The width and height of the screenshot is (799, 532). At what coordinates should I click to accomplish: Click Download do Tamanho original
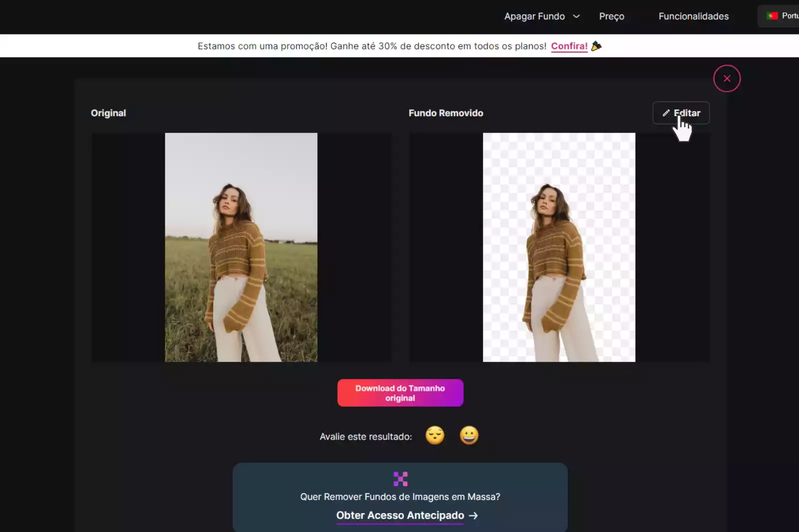click(x=400, y=393)
